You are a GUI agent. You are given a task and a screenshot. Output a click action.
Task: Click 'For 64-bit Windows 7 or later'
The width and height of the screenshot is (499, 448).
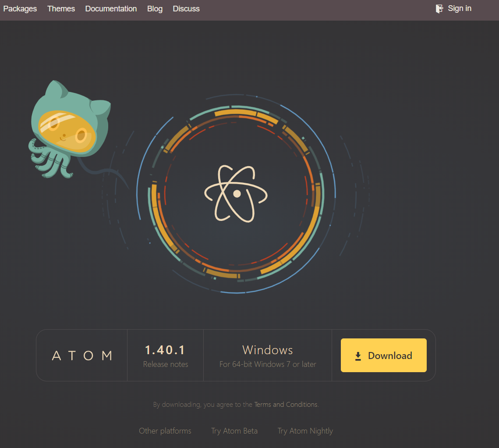click(x=268, y=364)
